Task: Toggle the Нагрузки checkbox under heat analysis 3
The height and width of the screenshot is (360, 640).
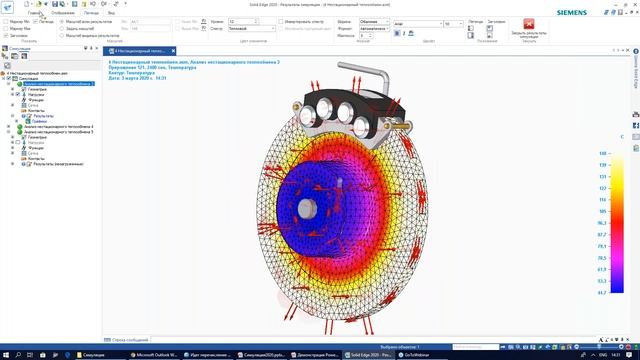Action: coord(18,94)
